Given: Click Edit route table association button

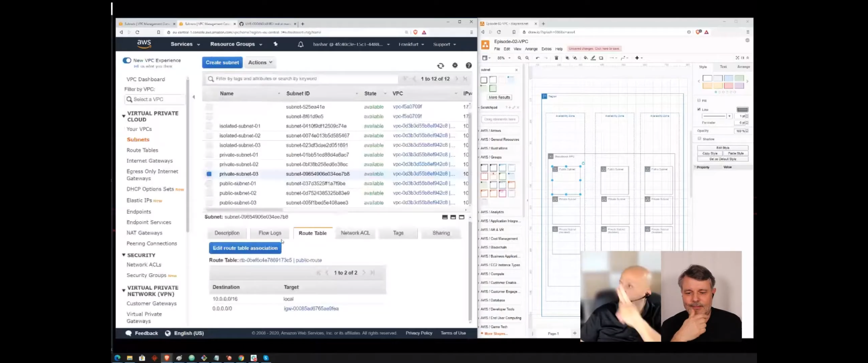Looking at the screenshot, I should pos(245,248).
